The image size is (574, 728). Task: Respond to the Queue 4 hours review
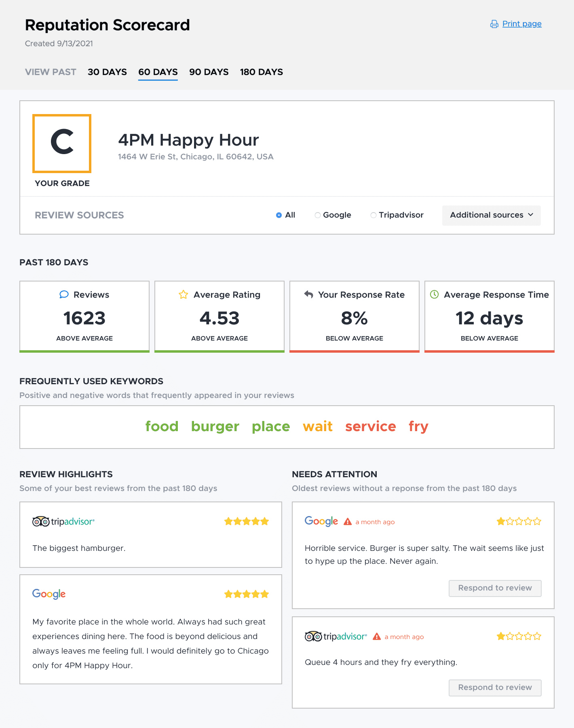point(495,688)
